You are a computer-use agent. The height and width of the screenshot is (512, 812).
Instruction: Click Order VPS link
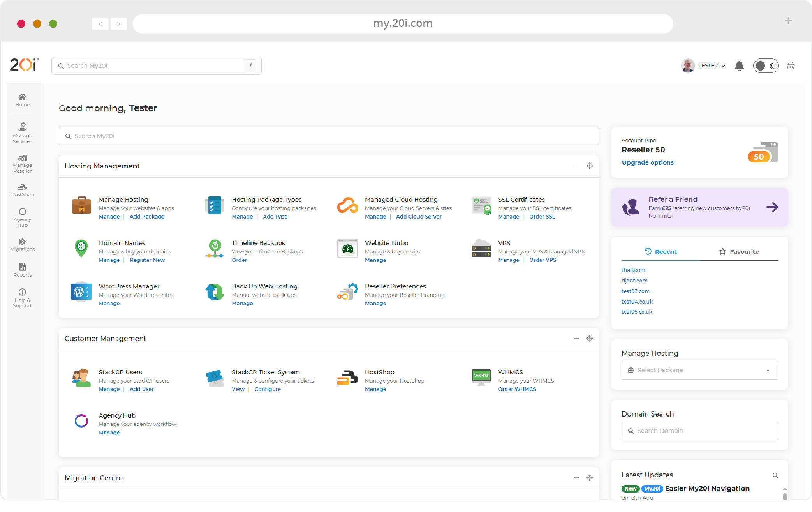(543, 260)
